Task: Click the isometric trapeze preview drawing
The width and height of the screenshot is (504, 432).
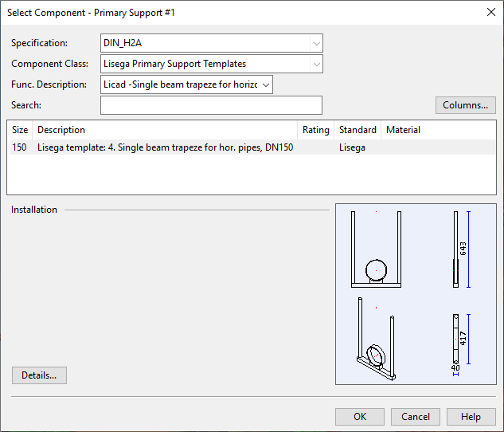Action: [377, 340]
